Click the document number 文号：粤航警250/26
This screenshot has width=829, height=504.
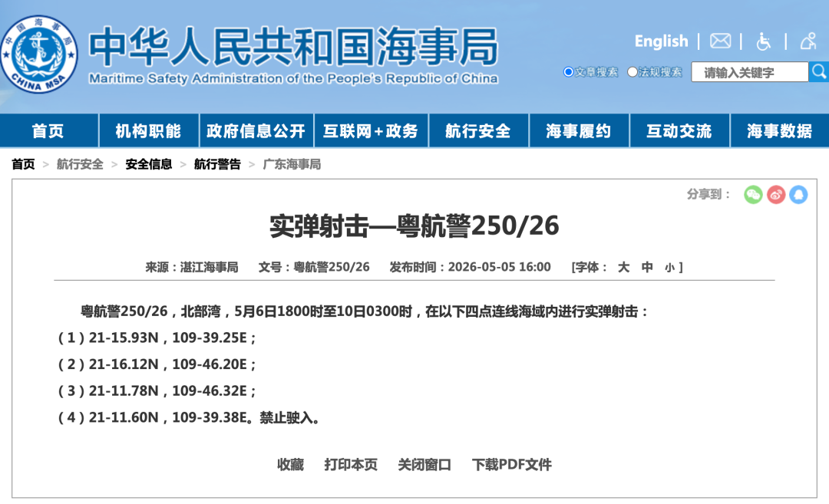pyautogui.click(x=314, y=267)
